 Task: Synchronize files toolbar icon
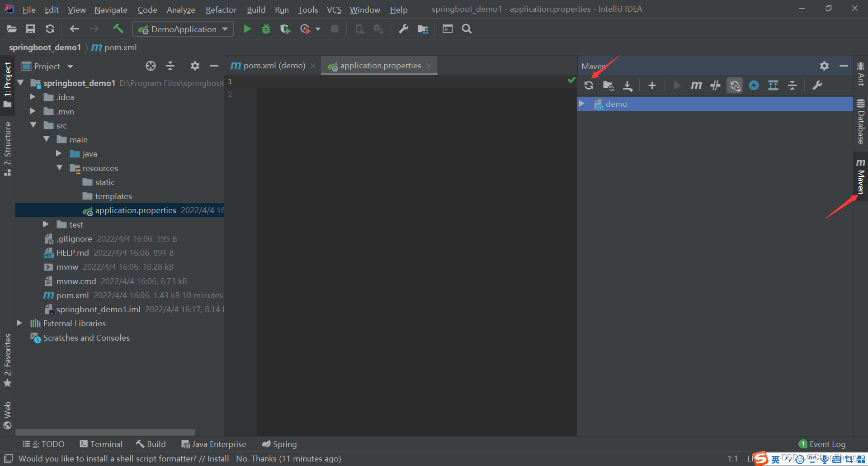(50, 29)
